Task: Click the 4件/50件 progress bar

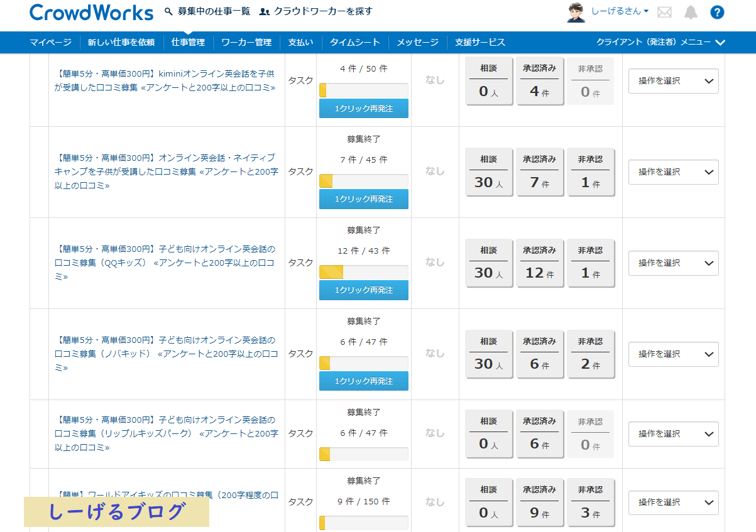Action: pyautogui.click(x=364, y=90)
